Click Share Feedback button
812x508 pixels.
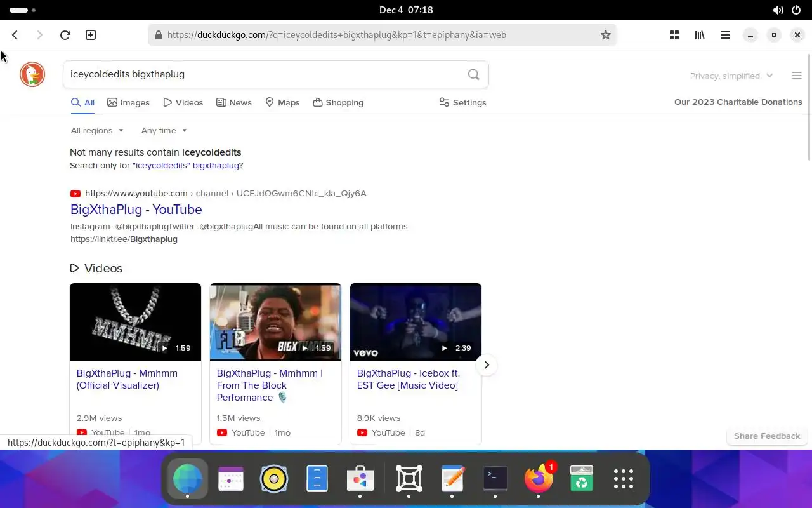pyautogui.click(x=767, y=436)
